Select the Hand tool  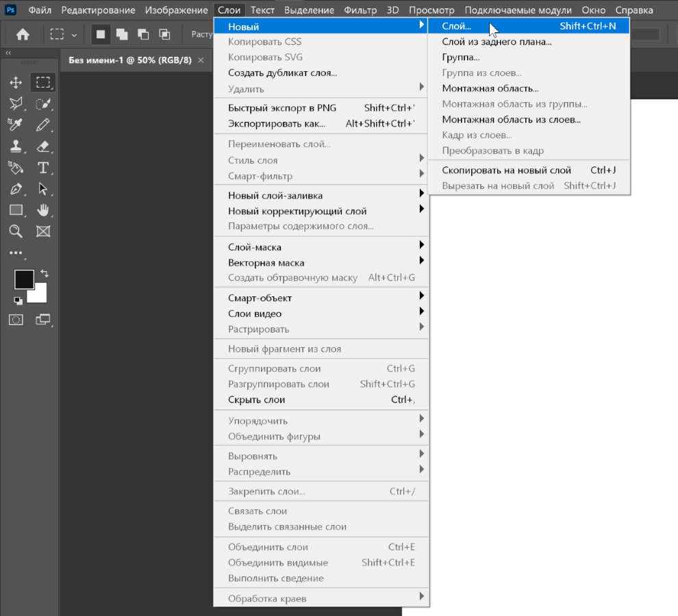(x=43, y=210)
